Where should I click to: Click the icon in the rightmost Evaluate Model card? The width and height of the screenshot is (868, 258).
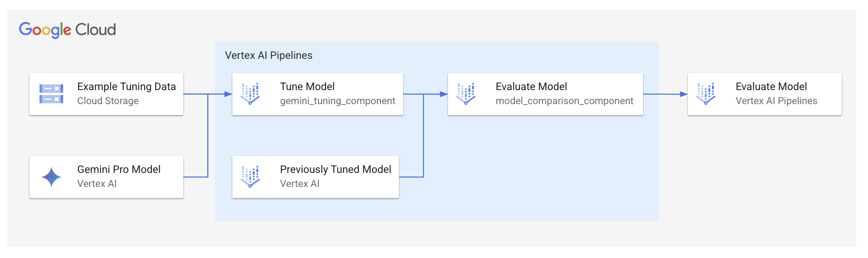coord(706,94)
